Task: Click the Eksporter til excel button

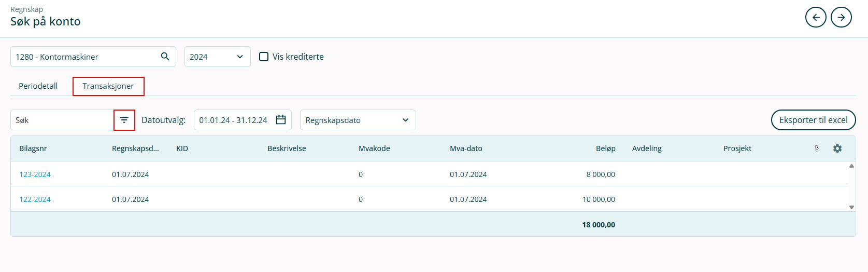Action: 813,120
